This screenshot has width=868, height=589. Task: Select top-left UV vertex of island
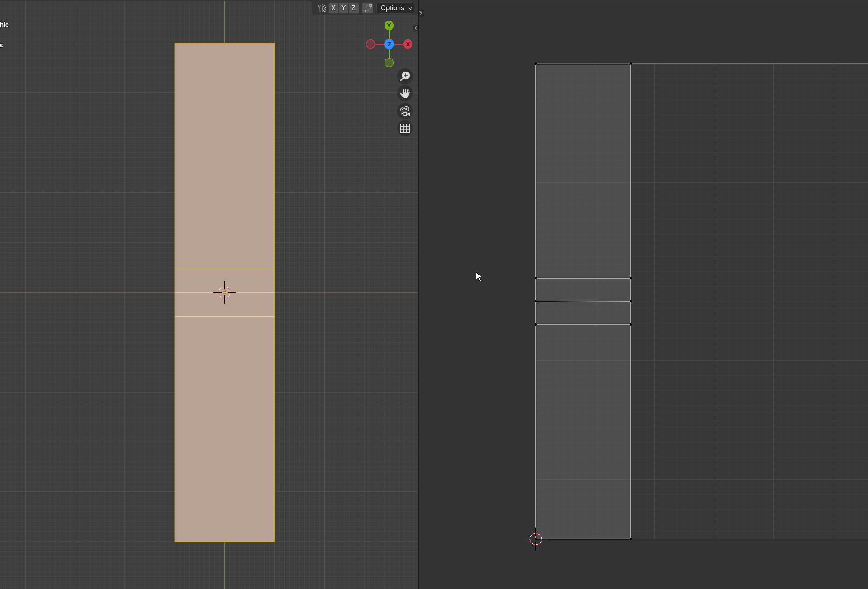536,63
